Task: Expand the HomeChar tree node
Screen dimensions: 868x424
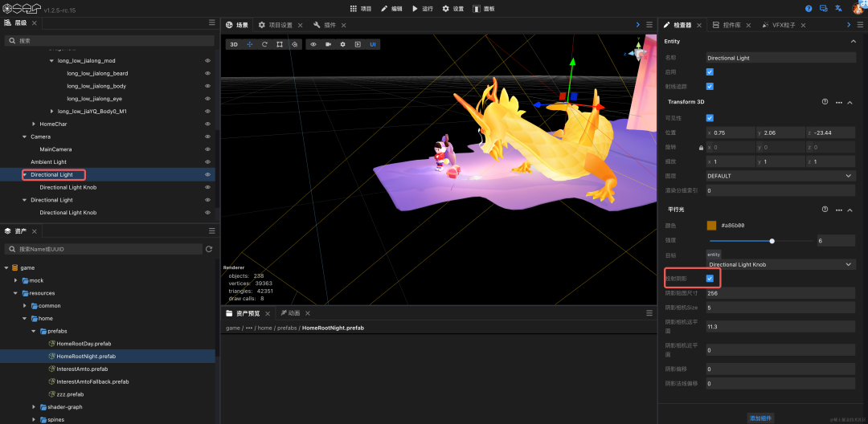Action: click(x=34, y=124)
